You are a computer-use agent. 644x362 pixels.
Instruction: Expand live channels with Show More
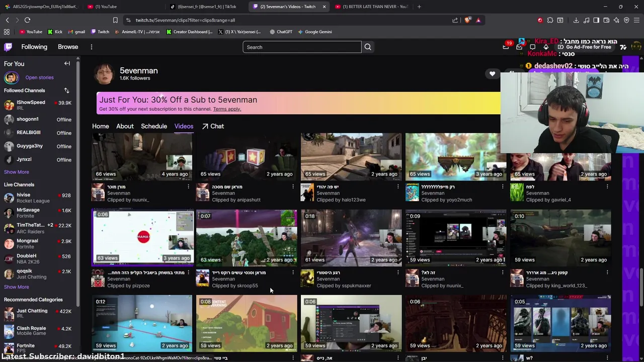point(17,287)
